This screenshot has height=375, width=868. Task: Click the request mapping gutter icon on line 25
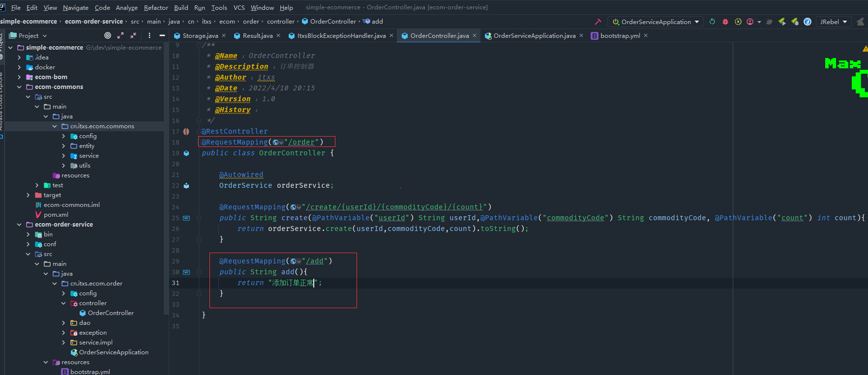click(186, 218)
